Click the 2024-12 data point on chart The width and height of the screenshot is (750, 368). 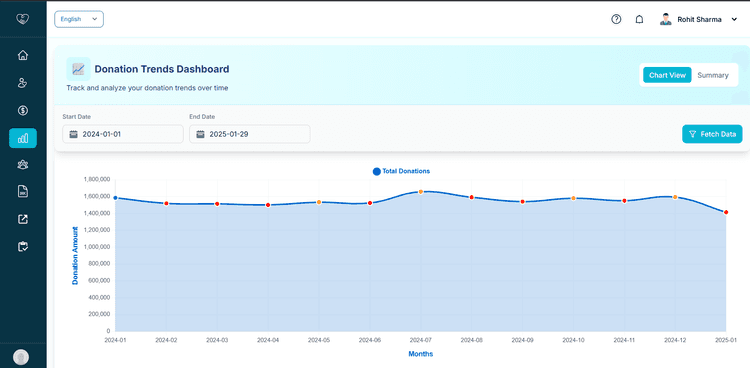coord(675,197)
